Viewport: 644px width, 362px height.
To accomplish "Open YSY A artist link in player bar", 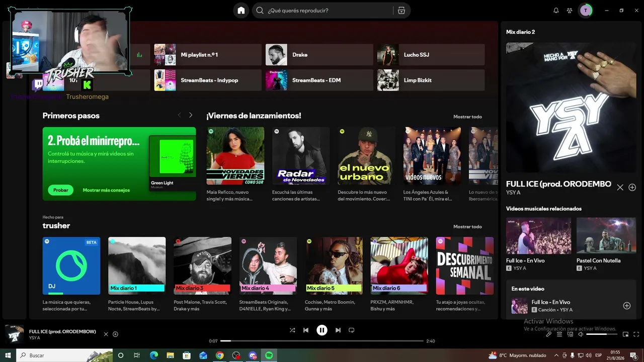I will 35,338.
